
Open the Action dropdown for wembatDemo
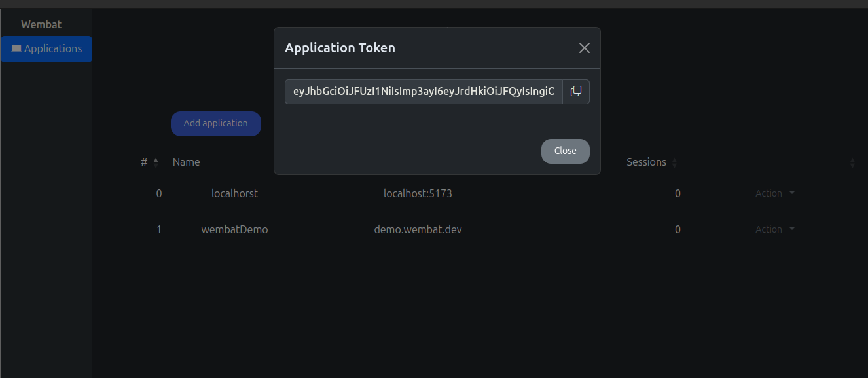point(774,229)
